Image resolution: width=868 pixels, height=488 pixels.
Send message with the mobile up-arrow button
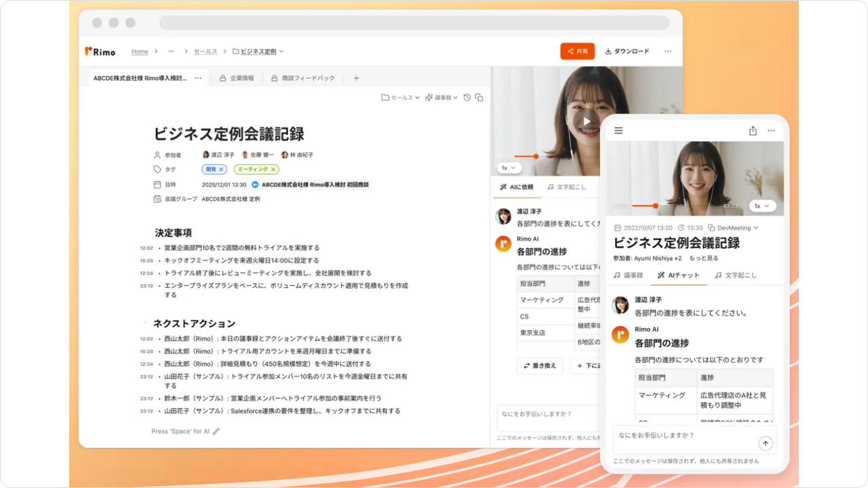[766, 444]
